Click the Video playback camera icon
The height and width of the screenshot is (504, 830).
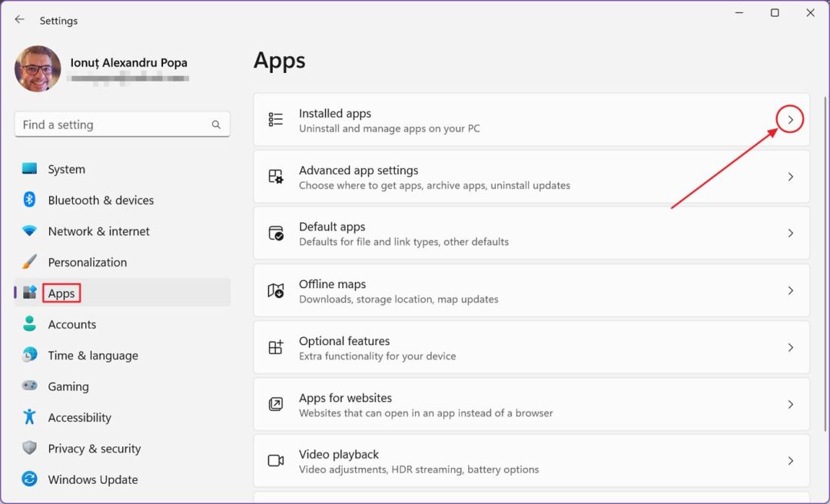pyautogui.click(x=276, y=460)
